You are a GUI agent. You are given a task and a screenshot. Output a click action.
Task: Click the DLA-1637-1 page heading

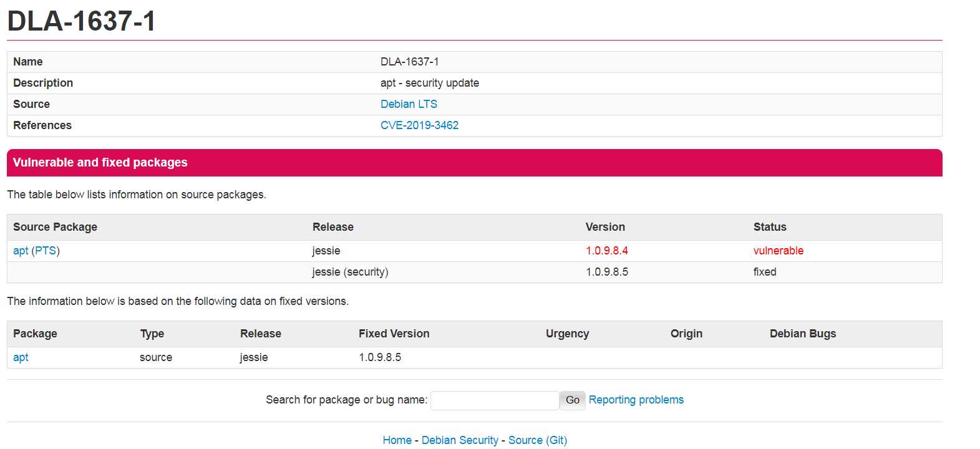[x=81, y=21]
